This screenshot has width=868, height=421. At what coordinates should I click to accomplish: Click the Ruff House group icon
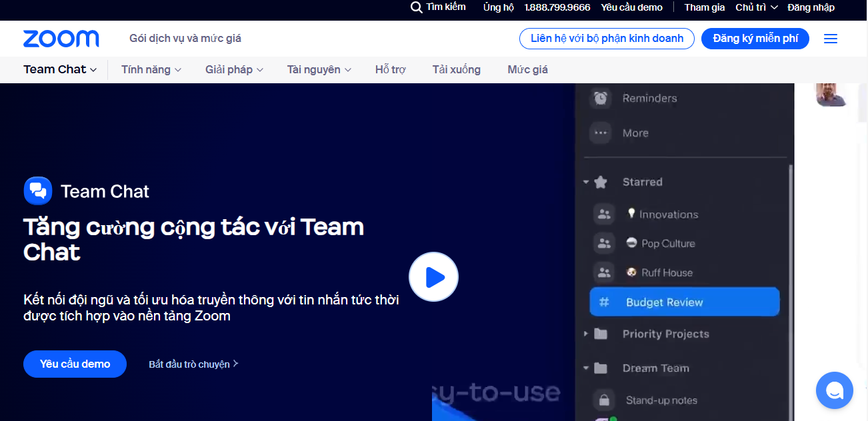click(604, 272)
